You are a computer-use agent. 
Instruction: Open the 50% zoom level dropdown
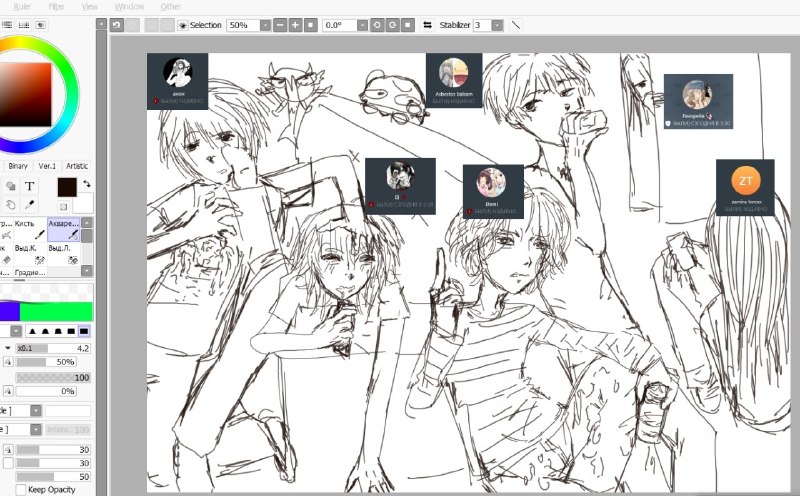click(x=265, y=25)
